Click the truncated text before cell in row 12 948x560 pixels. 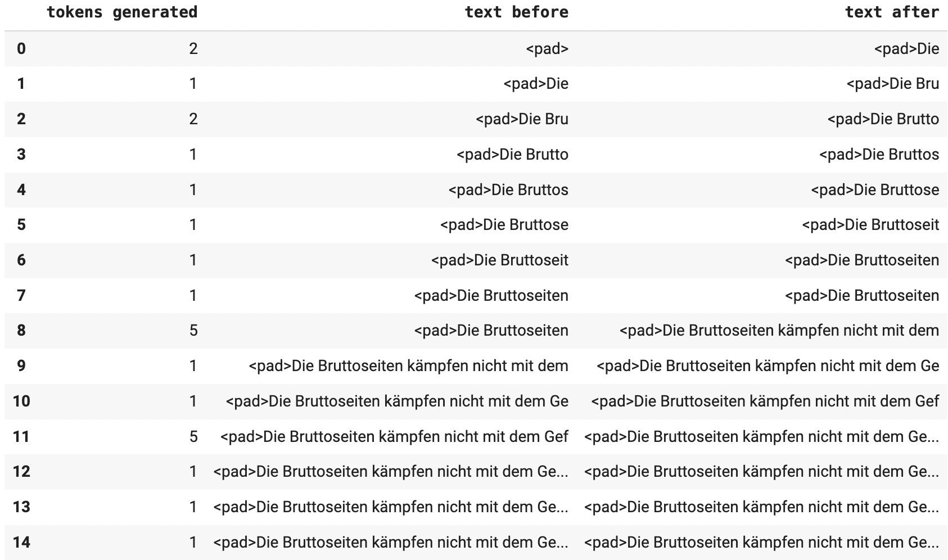(x=390, y=471)
